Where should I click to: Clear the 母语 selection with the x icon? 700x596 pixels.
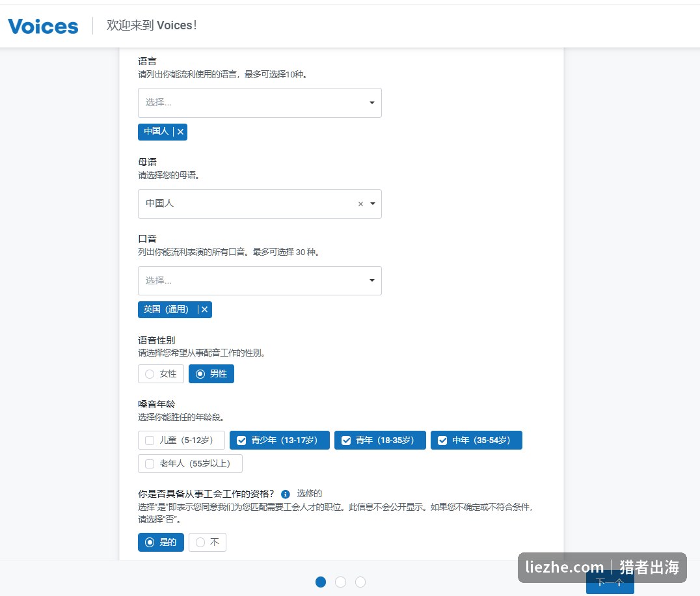tap(360, 204)
